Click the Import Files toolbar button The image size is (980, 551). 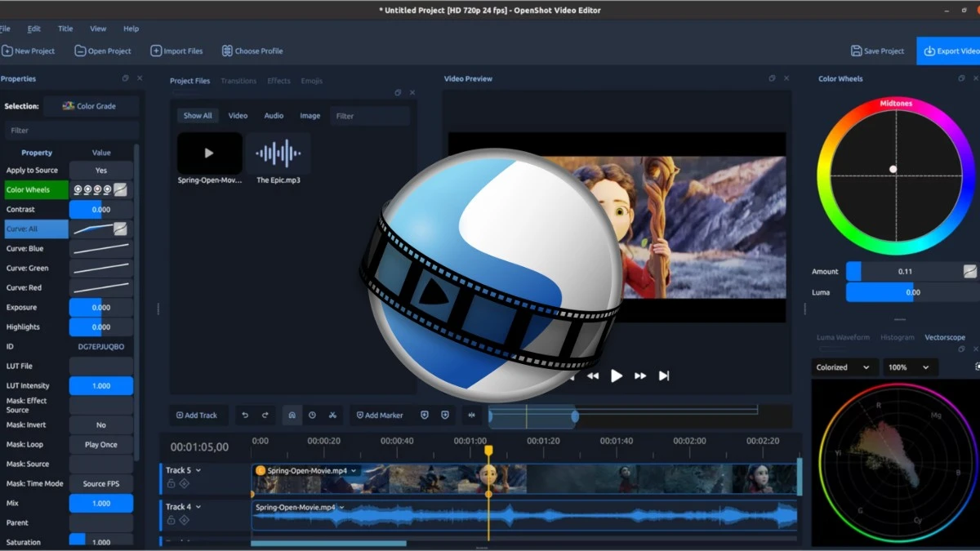point(176,51)
